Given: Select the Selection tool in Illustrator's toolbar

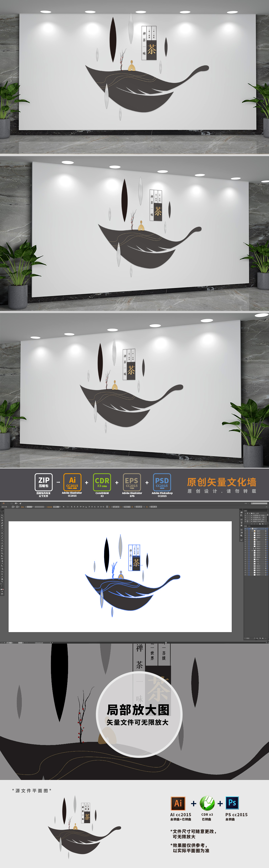Looking at the screenshot, I should [x=2, y=513].
